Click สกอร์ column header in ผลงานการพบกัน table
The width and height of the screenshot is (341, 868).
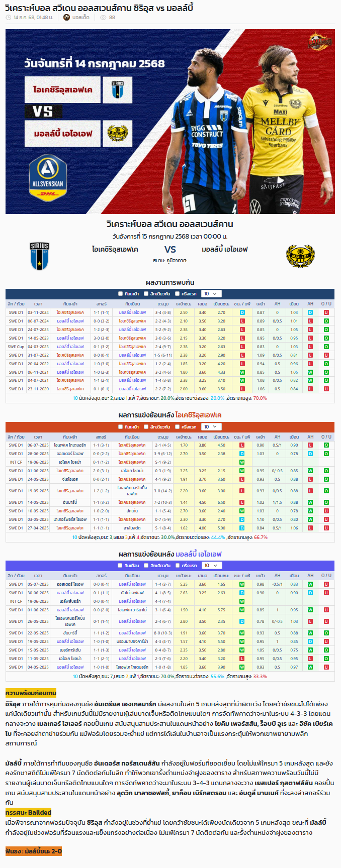pyautogui.click(x=102, y=304)
